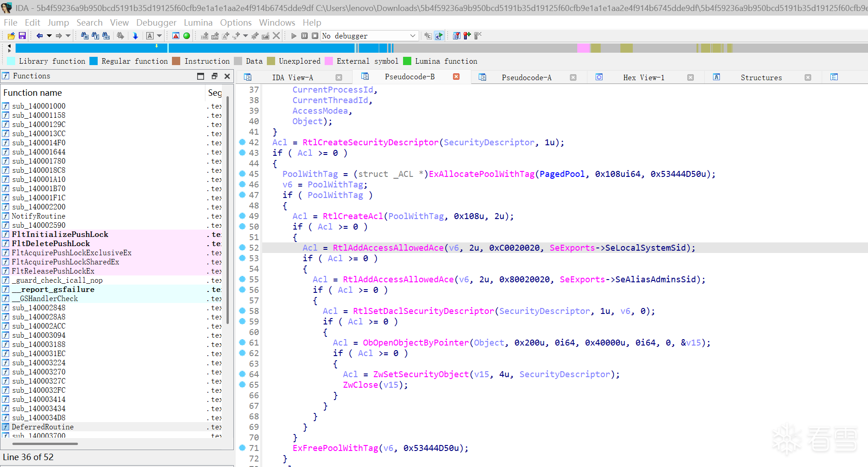
Task: Open the File menu
Action: (x=11, y=22)
